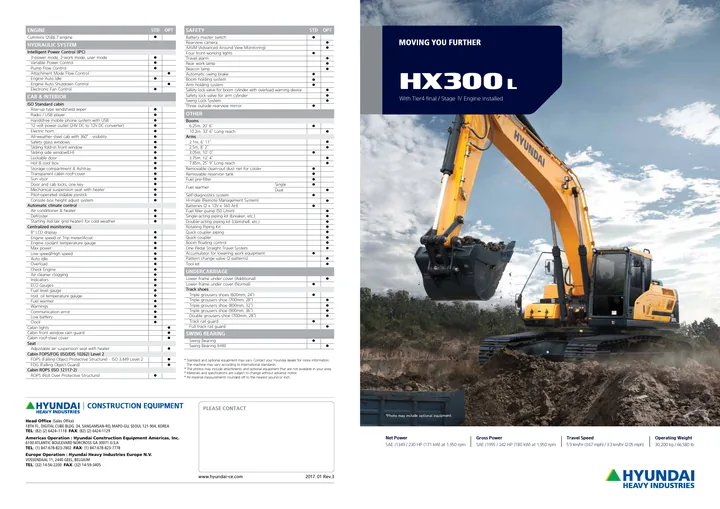Select the 'Boom floating control' row
The image size is (720, 509).
coord(259,243)
